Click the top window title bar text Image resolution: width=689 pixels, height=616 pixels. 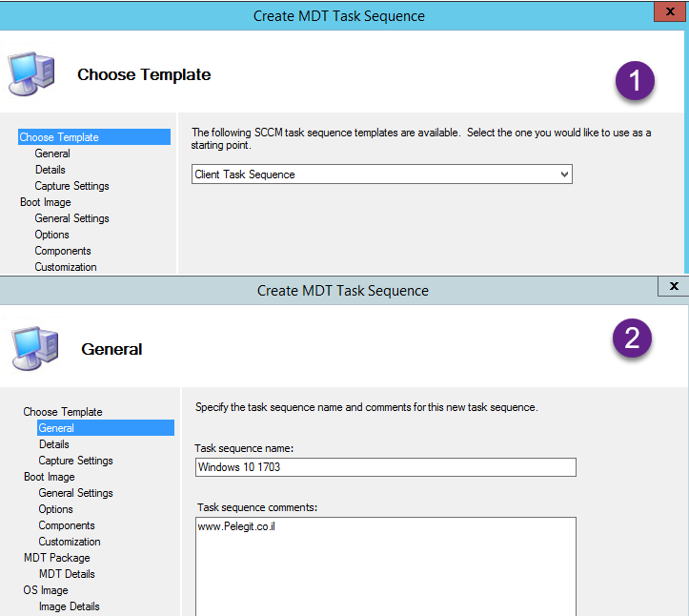[x=339, y=16]
